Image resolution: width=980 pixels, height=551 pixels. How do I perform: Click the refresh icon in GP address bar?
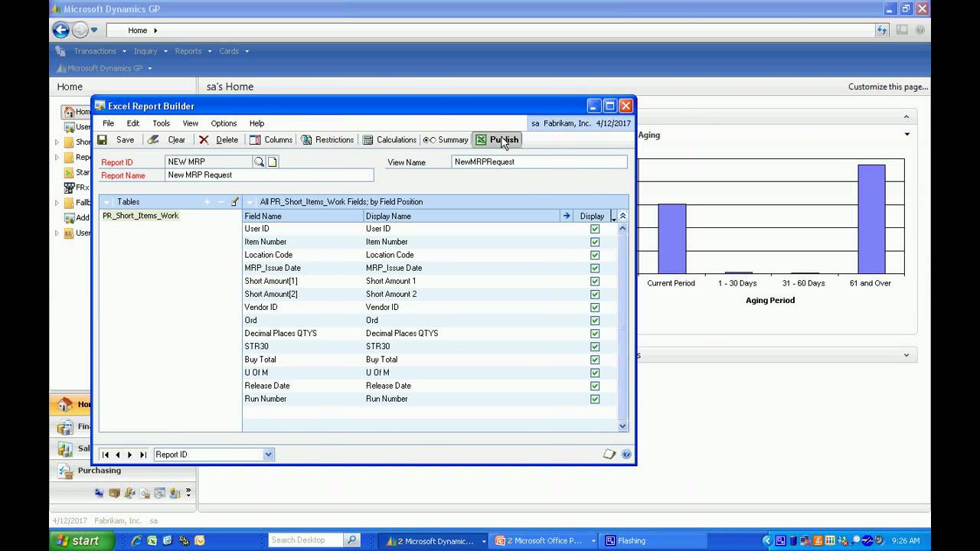[x=882, y=30]
